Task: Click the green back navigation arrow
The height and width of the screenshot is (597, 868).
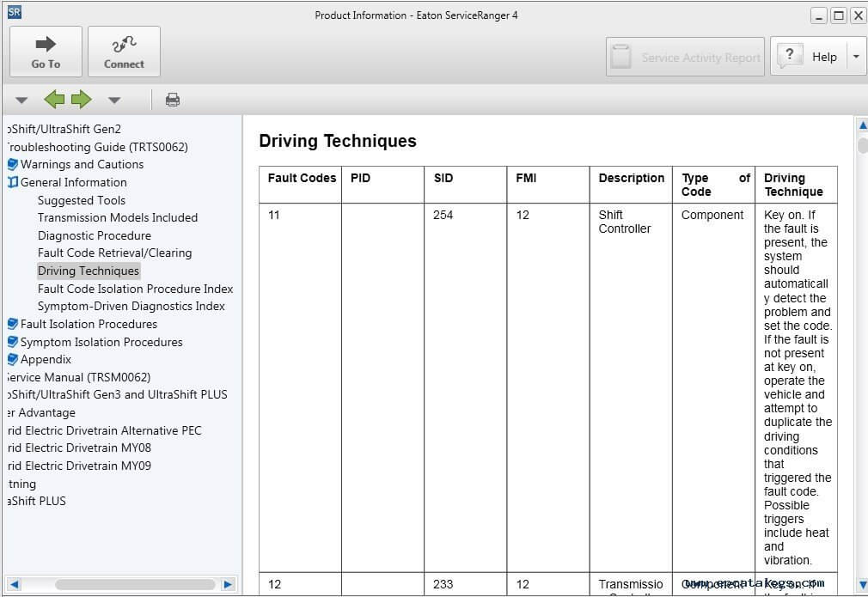Action: pyautogui.click(x=54, y=99)
